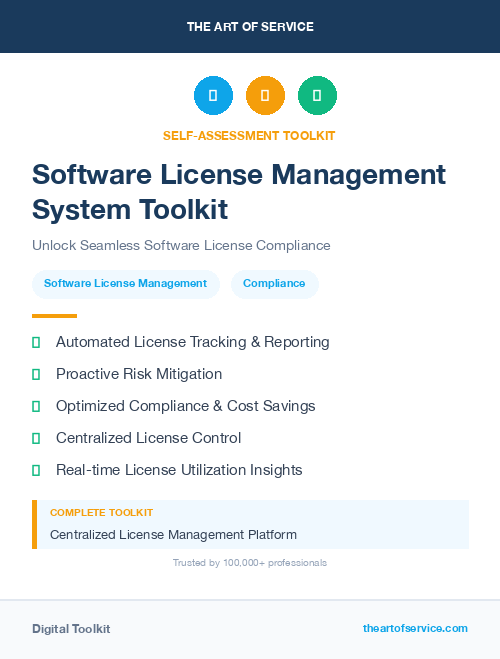Viewport: 500px width, 659px height.
Task: Click Centralized License Control text
Action: pyautogui.click(x=149, y=438)
